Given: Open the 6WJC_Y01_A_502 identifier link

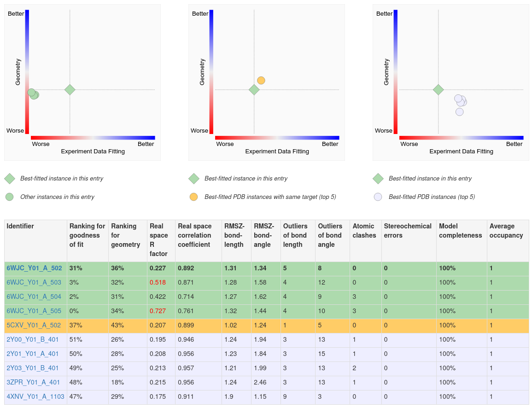Looking at the screenshot, I should [34, 268].
